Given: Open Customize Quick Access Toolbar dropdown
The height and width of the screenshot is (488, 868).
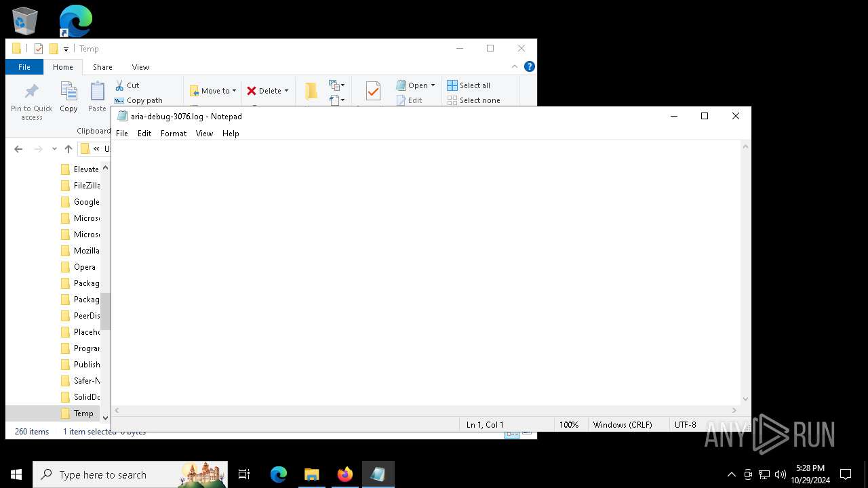Looking at the screenshot, I should point(66,49).
